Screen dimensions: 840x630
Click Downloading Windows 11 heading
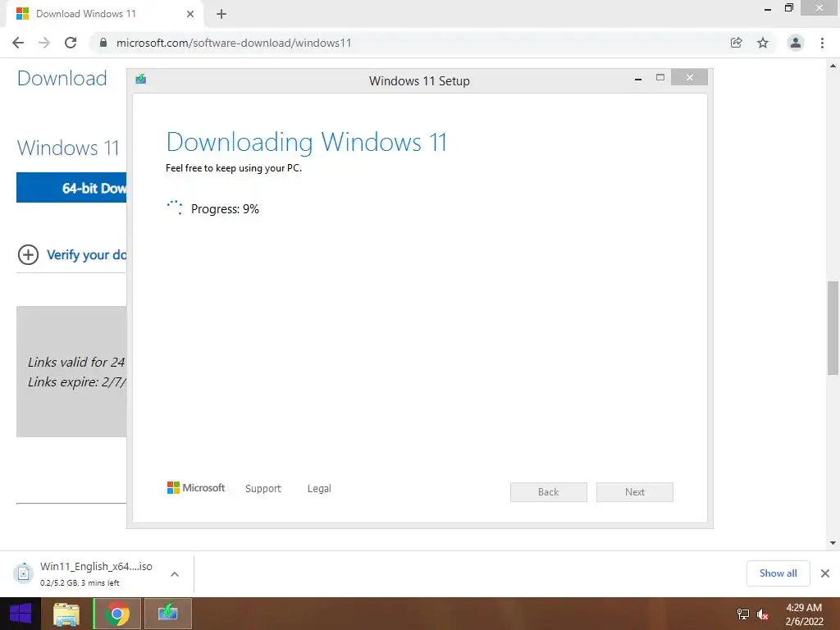(307, 142)
